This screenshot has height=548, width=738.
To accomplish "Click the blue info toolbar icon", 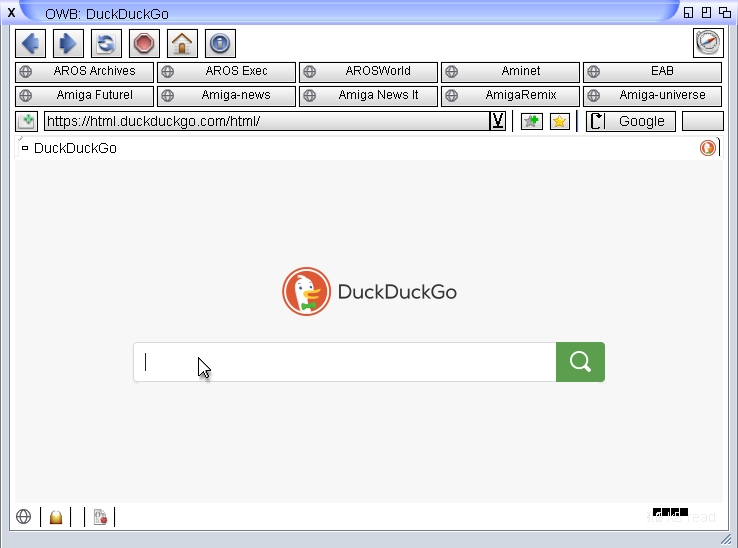I will point(220,44).
